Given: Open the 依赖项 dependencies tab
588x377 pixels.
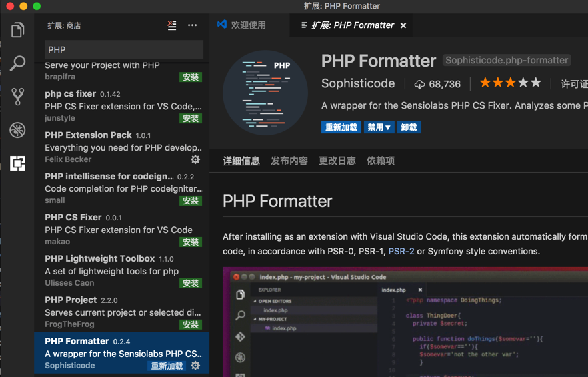Looking at the screenshot, I should point(381,161).
